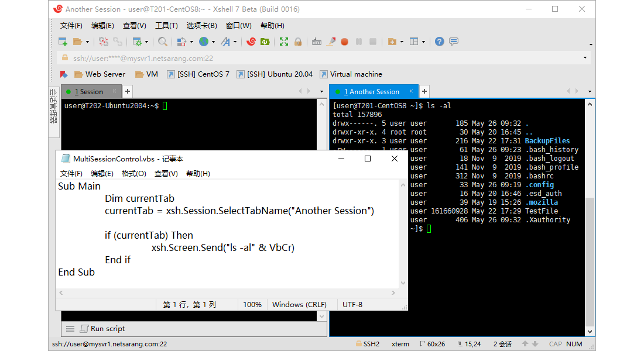Image resolution: width=644 pixels, height=351 pixels.
Task: Click the padlock lock-screen toolbar icon
Action: click(298, 42)
